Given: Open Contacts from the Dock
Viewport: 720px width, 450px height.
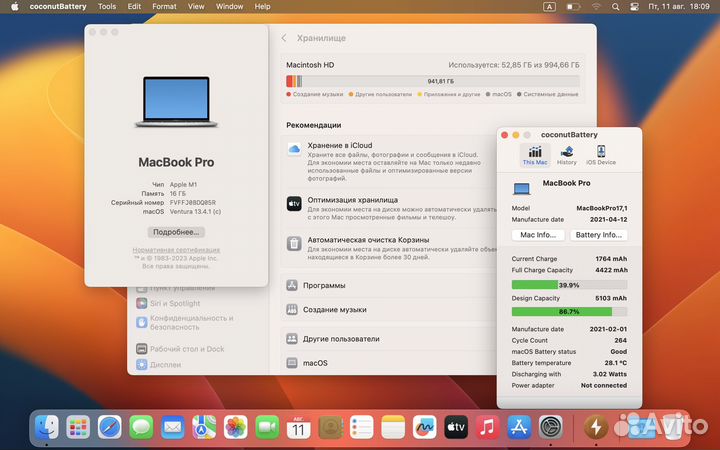Looking at the screenshot, I should coord(330,428).
